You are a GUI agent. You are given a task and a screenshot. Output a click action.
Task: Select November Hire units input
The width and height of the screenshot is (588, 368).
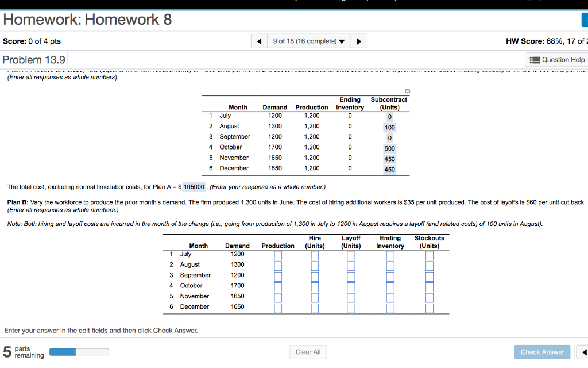315,297
